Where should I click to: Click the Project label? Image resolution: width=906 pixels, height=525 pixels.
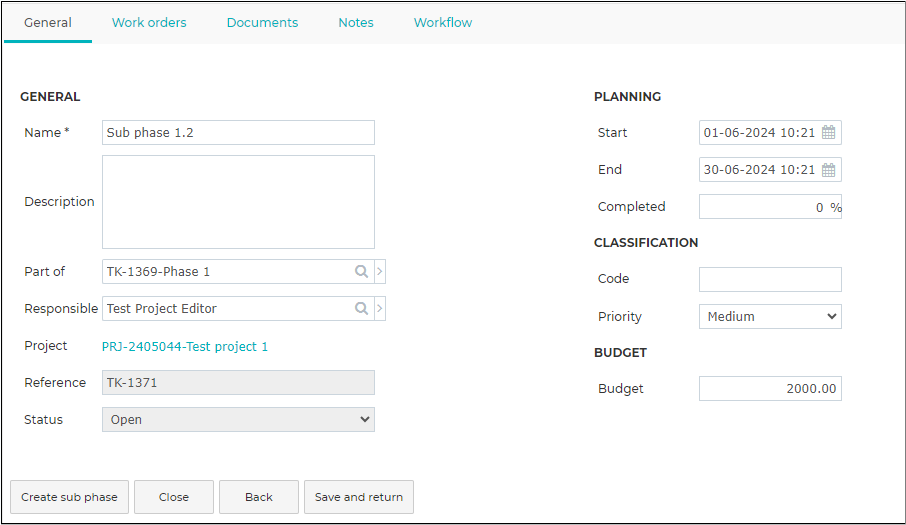46,345
